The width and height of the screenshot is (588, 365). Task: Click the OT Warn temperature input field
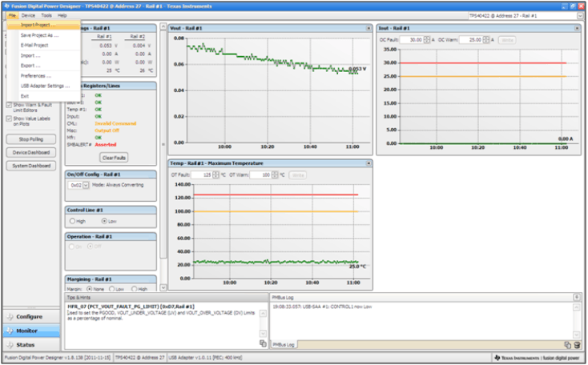tap(260, 174)
